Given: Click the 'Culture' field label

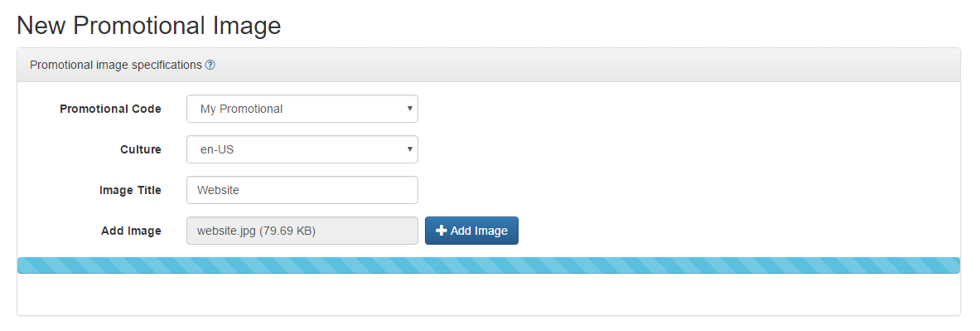Looking at the screenshot, I should tap(141, 149).
